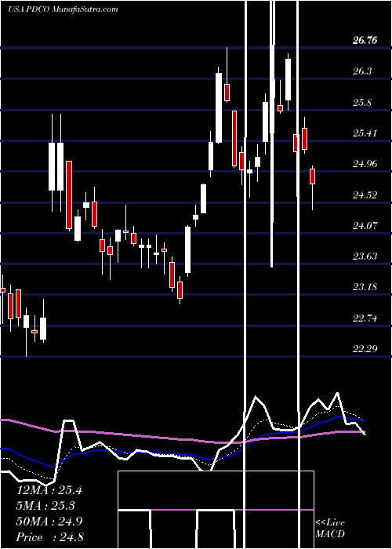Click the 24.52 price axis label

coord(365,195)
